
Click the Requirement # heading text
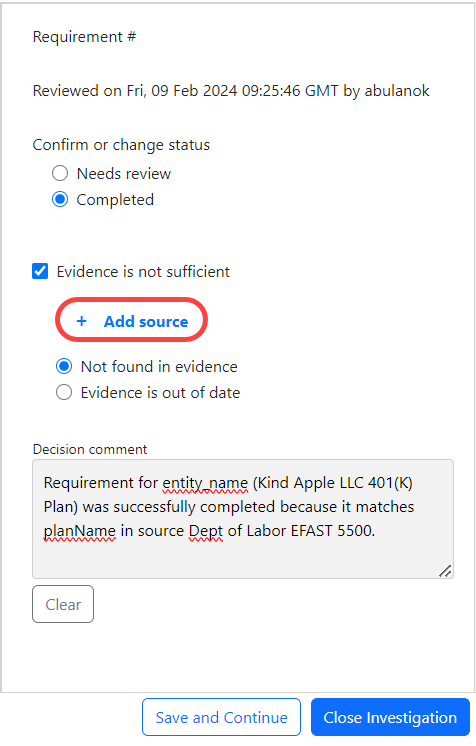click(84, 37)
